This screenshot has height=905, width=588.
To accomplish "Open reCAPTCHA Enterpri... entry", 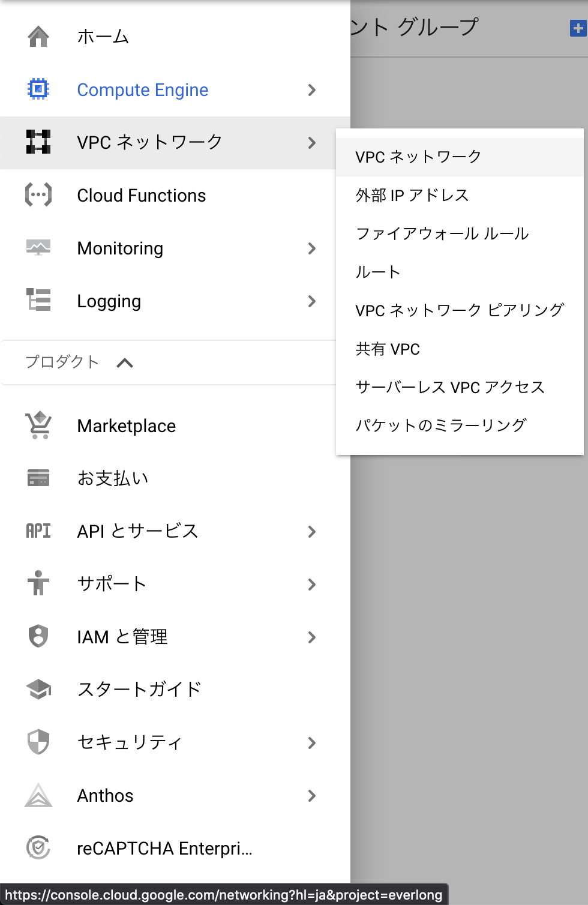I will (165, 849).
